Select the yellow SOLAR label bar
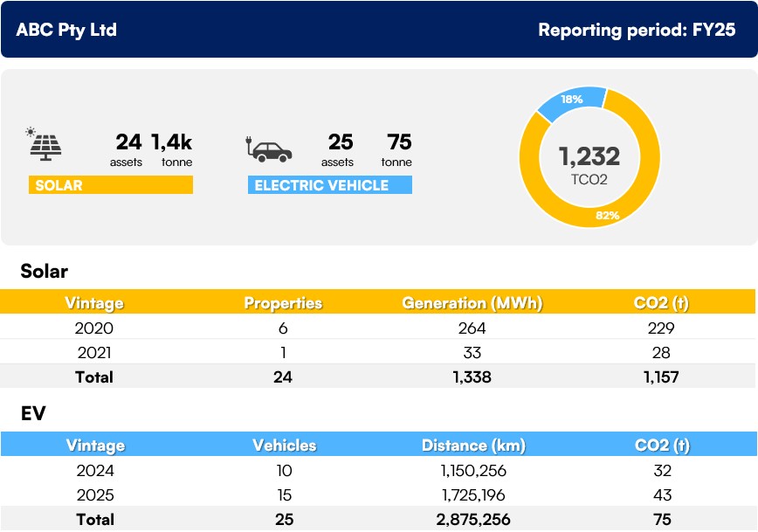The width and height of the screenshot is (758, 532). pyautogui.click(x=111, y=185)
